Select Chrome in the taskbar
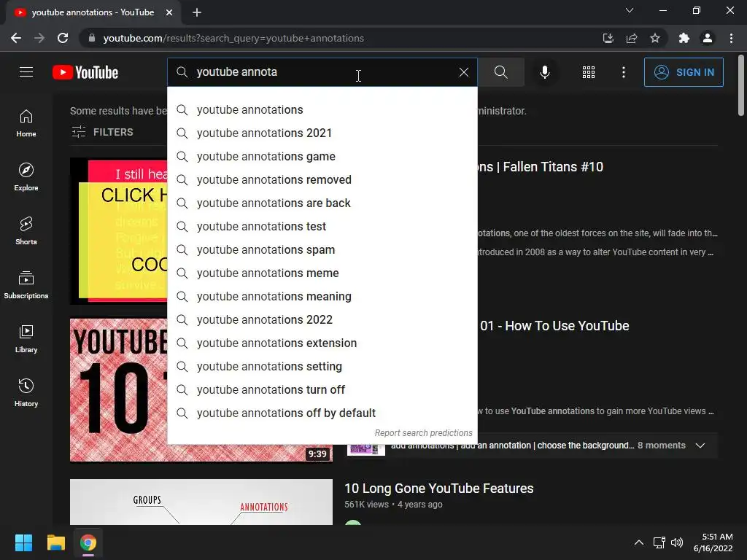 (88, 542)
